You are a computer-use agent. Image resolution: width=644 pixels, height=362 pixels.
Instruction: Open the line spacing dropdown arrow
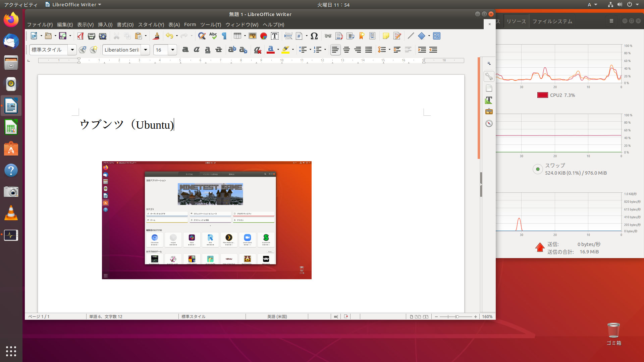[x=389, y=50]
